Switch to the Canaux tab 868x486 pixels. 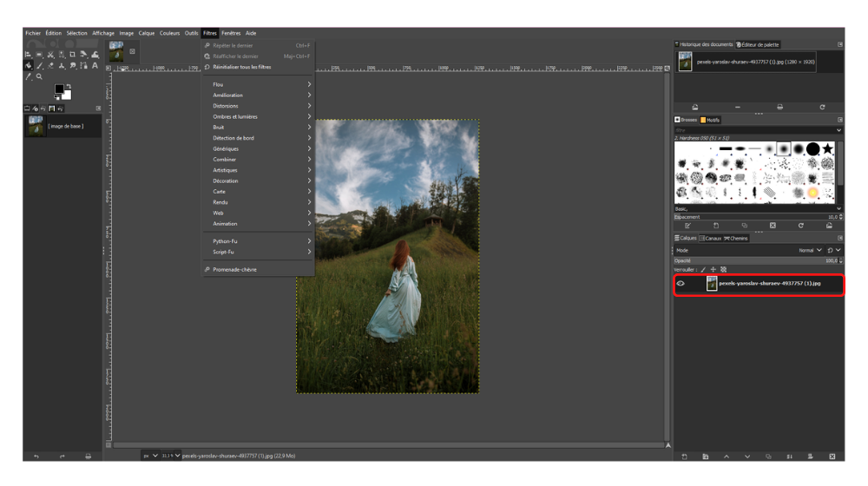pyautogui.click(x=710, y=238)
